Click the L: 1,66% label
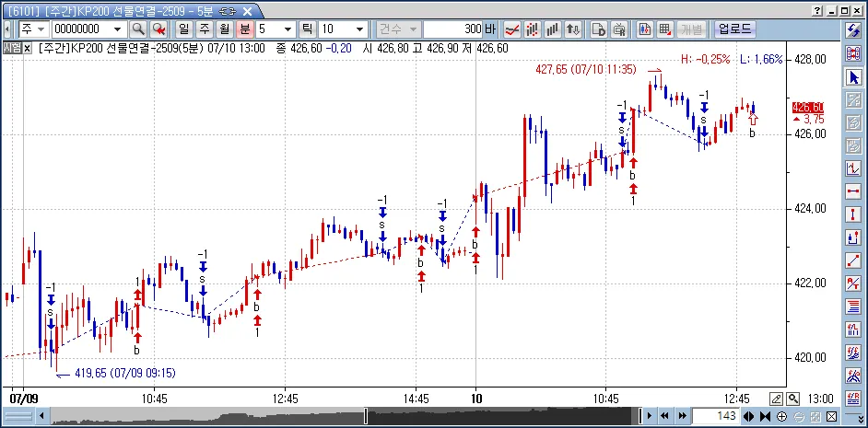The height and width of the screenshot is (428, 868). tap(761, 59)
